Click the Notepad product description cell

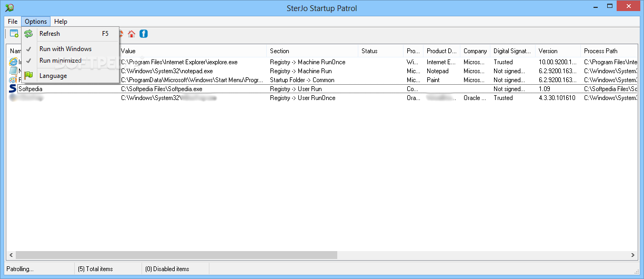coord(438,71)
